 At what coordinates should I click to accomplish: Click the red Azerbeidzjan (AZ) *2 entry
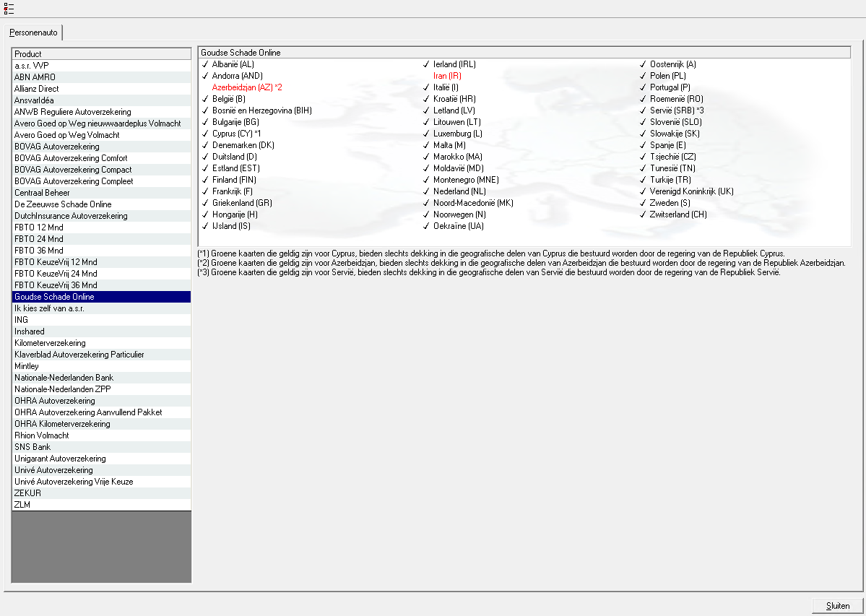click(247, 87)
